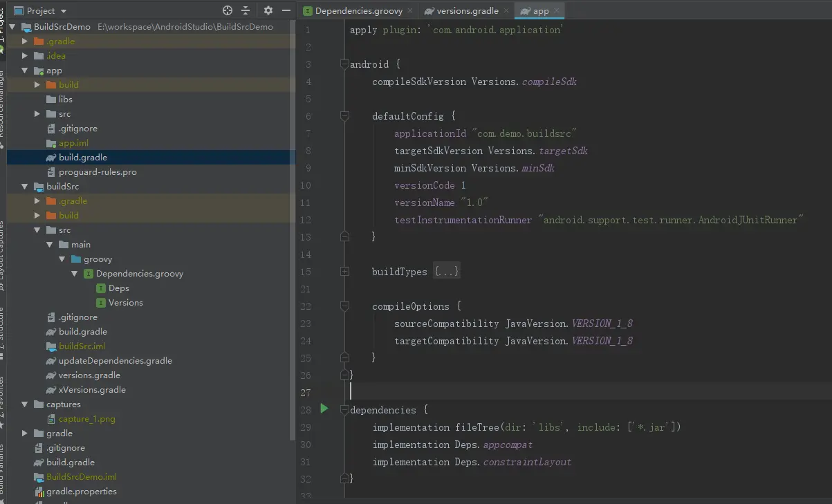Close the app editor tab
The width and height of the screenshot is (832, 504).
556,10
